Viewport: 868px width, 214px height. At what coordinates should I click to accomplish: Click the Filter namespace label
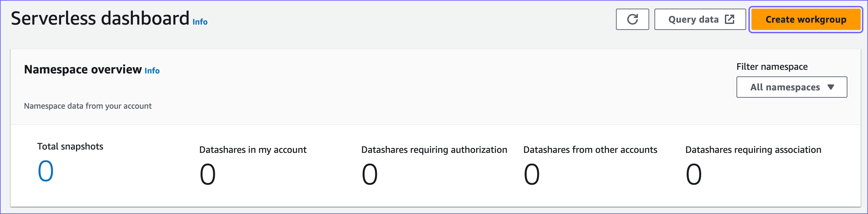pyautogui.click(x=772, y=66)
